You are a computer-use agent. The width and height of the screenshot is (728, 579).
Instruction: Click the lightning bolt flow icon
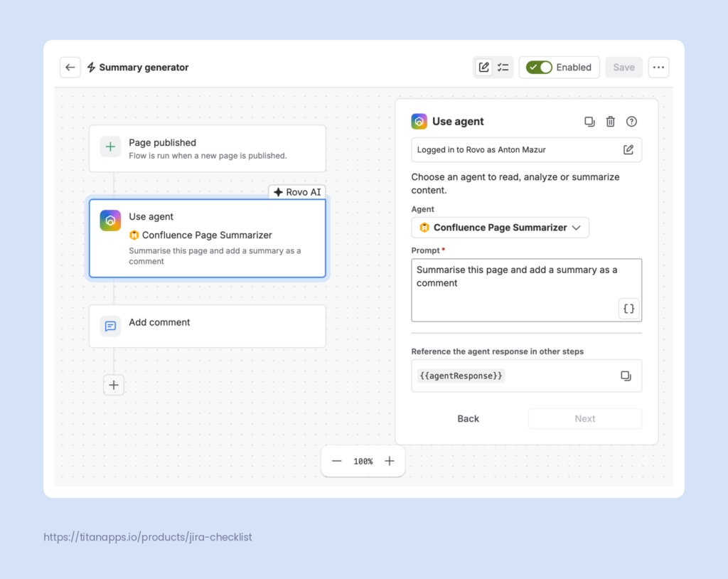92,68
